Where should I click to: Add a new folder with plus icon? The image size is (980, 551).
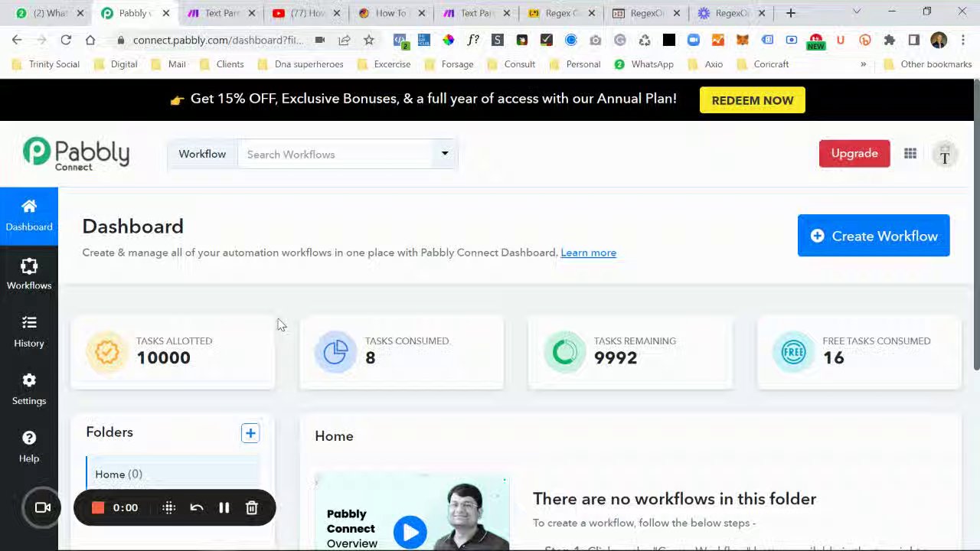250,433
